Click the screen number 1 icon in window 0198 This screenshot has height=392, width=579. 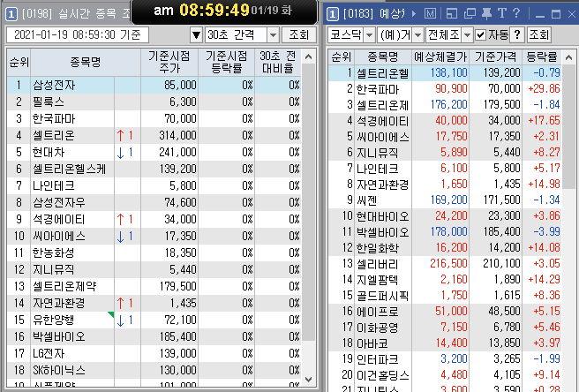[11, 14]
